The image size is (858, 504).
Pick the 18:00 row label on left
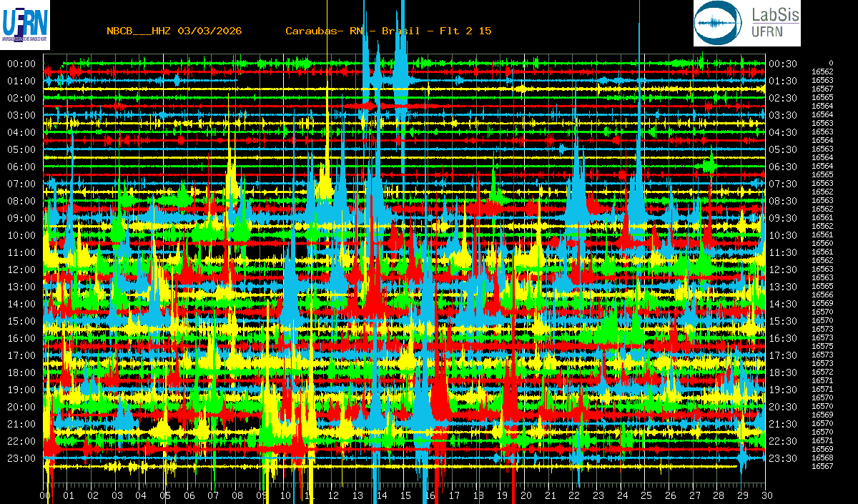21,372
